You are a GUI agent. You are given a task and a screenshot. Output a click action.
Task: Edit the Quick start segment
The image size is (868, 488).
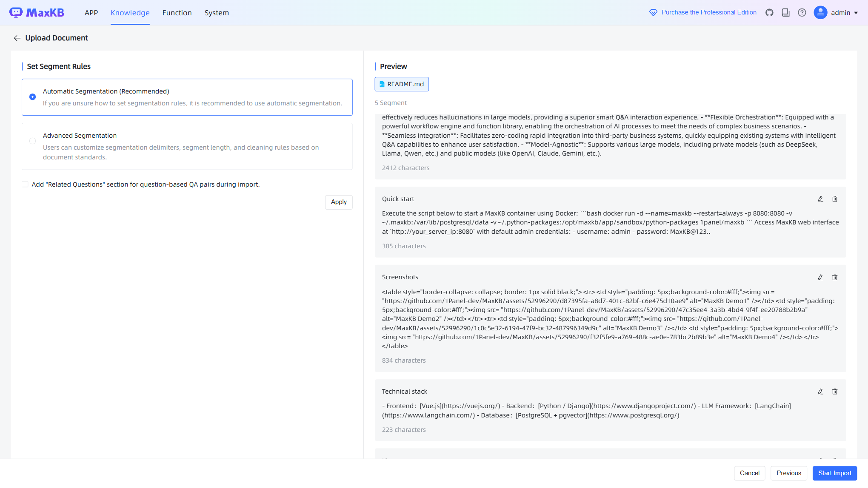[820, 199]
